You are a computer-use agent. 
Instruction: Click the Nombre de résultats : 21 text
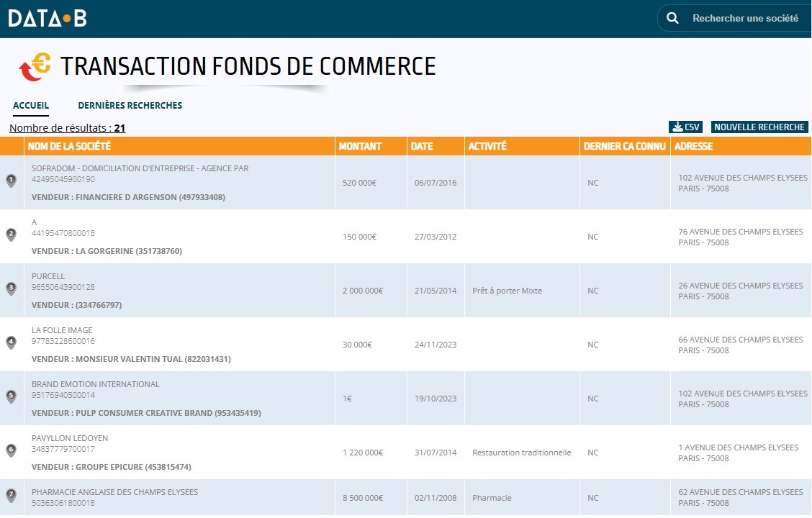click(68, 128)
